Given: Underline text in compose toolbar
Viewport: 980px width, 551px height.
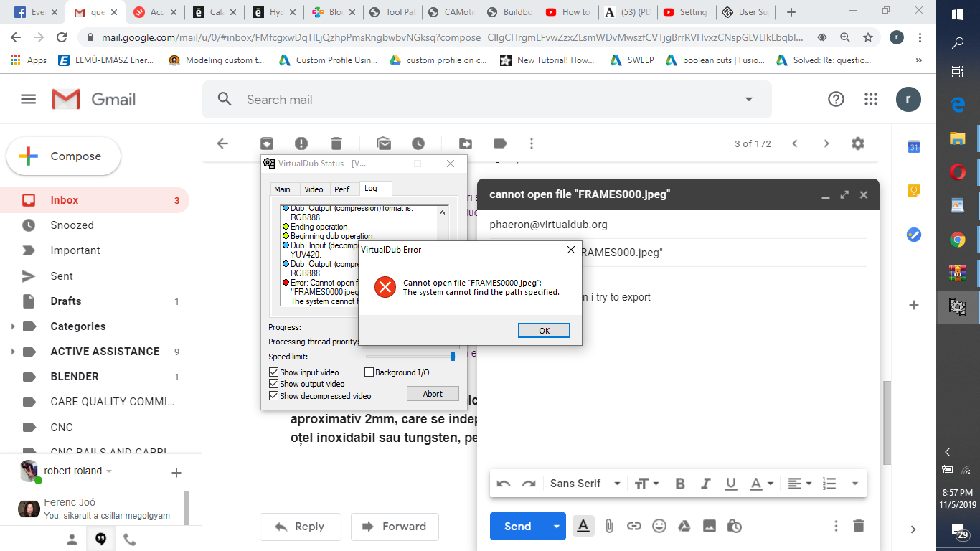Looking at the screenshot, I should (731, 484).
